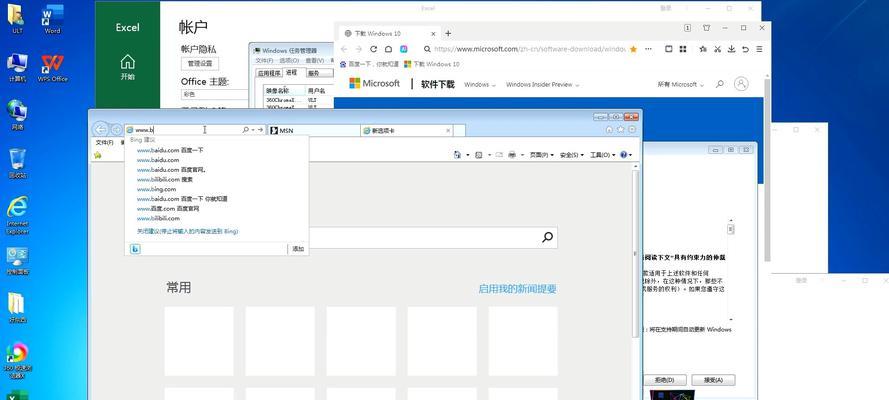
Task: Click the bookmark star in 360 address bar
Action: (x=633, y=49)
